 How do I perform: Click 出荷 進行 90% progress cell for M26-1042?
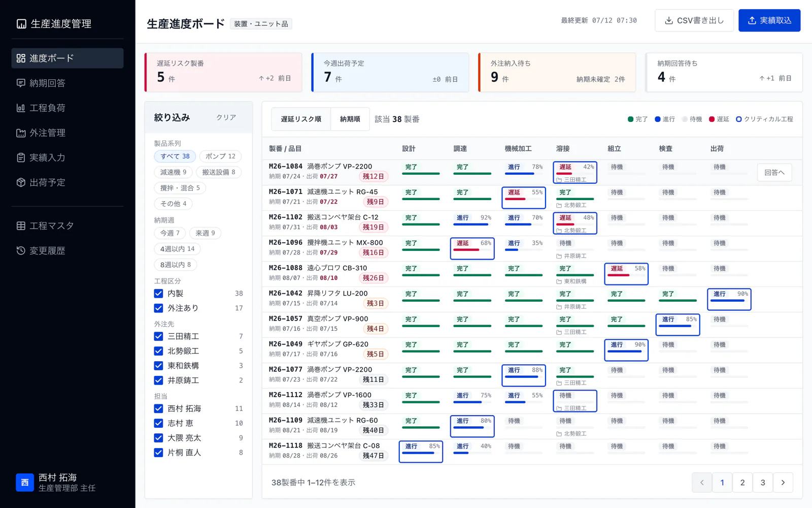(729, 299)
